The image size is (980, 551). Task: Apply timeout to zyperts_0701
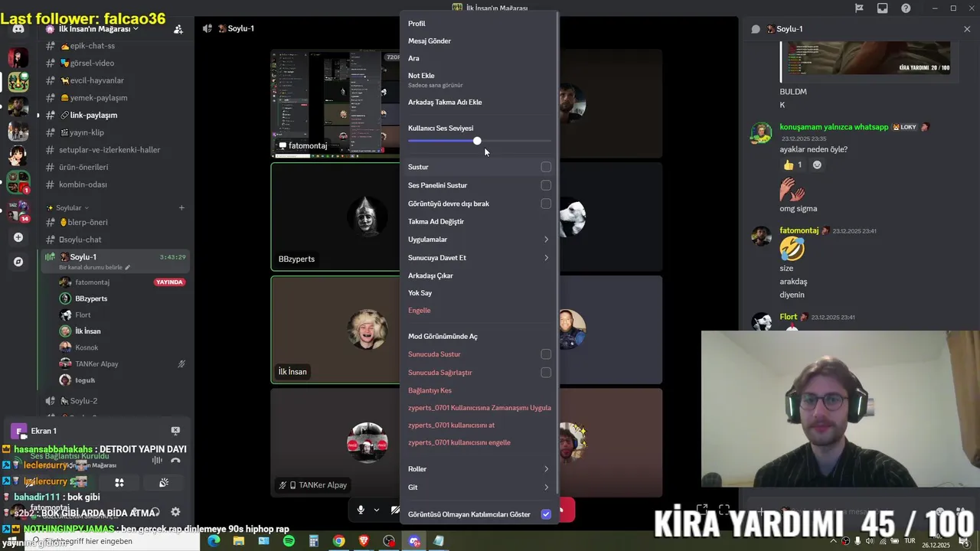pos(479,408)
